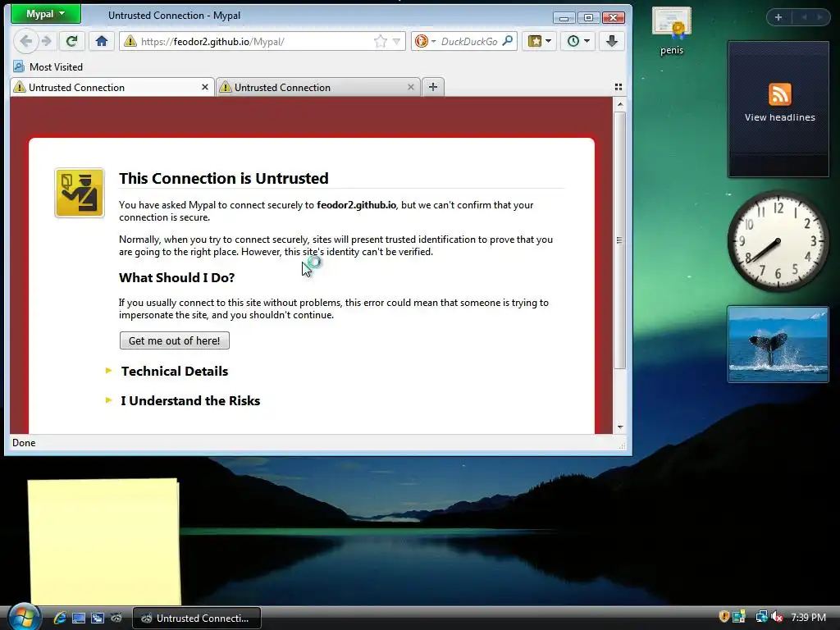Open the Mypal application menu

point(46,14)
